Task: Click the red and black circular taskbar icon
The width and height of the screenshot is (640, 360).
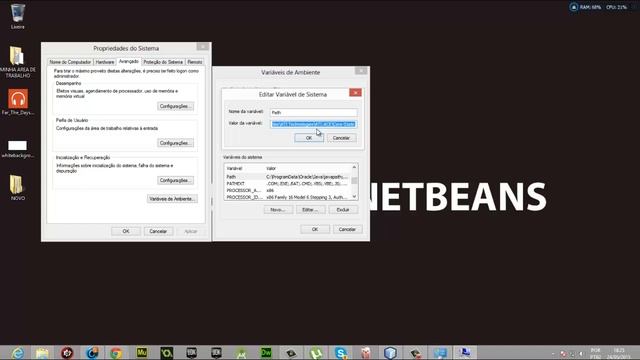Action: (67, 353)
